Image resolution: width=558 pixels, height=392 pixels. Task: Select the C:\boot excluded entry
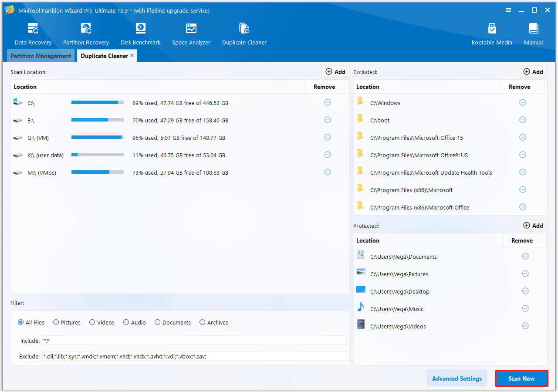point(449,120)
